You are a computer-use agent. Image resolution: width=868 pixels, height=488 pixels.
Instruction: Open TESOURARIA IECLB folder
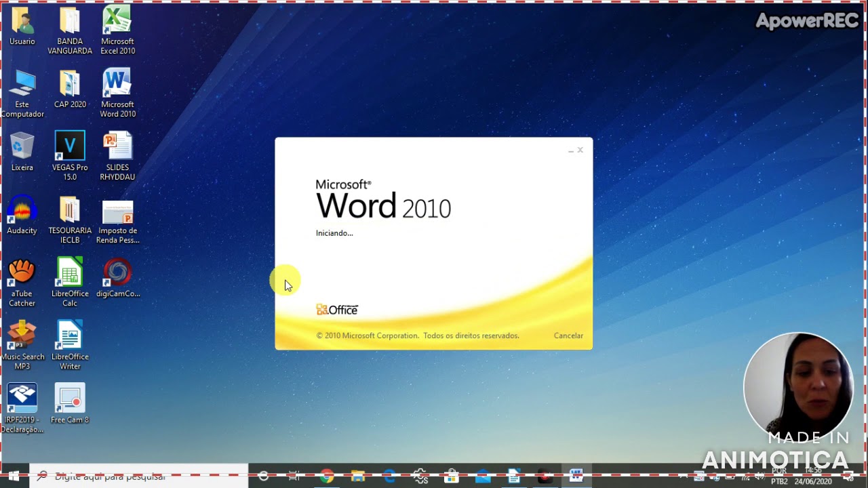(70, 220)
